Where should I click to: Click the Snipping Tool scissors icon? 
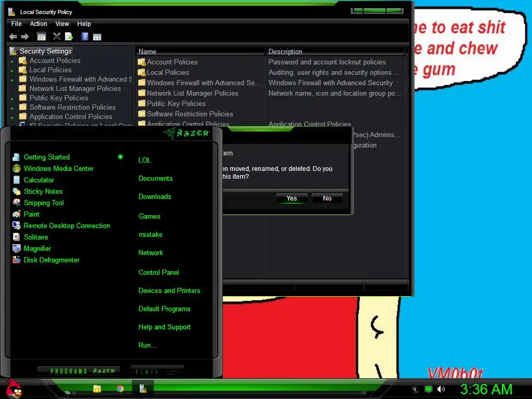[x=16, y=203]
